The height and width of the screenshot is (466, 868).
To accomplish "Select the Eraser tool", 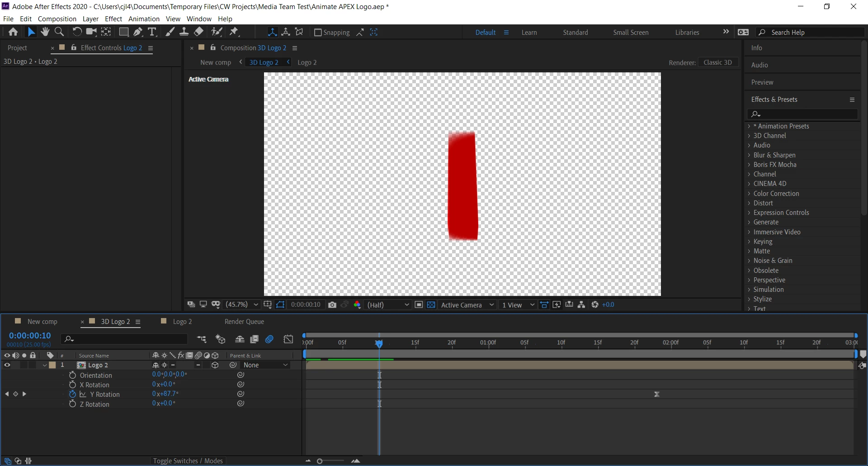I will [x=198, y=32].
